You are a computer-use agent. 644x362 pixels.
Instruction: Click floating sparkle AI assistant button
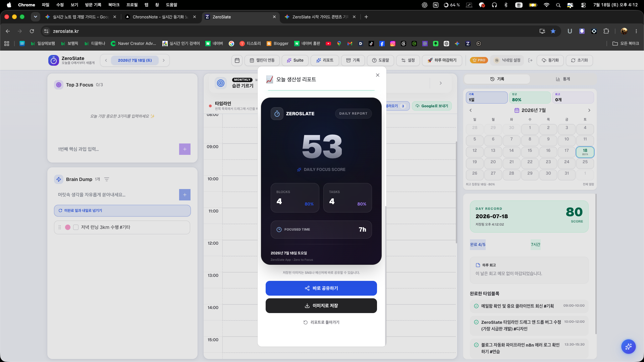click(628, 346)
